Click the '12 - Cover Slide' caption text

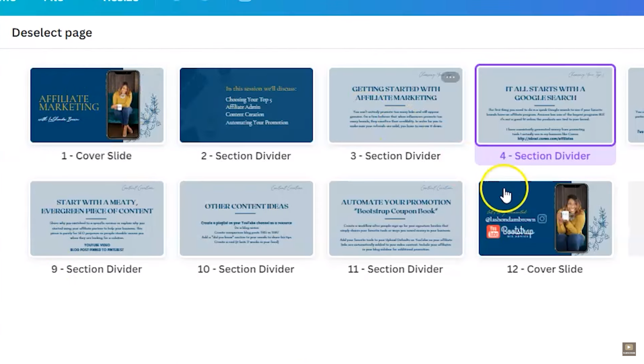click(x=545, y=269)
